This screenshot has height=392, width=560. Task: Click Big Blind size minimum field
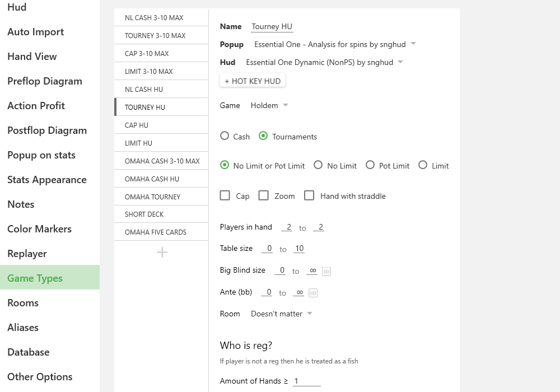280,270
